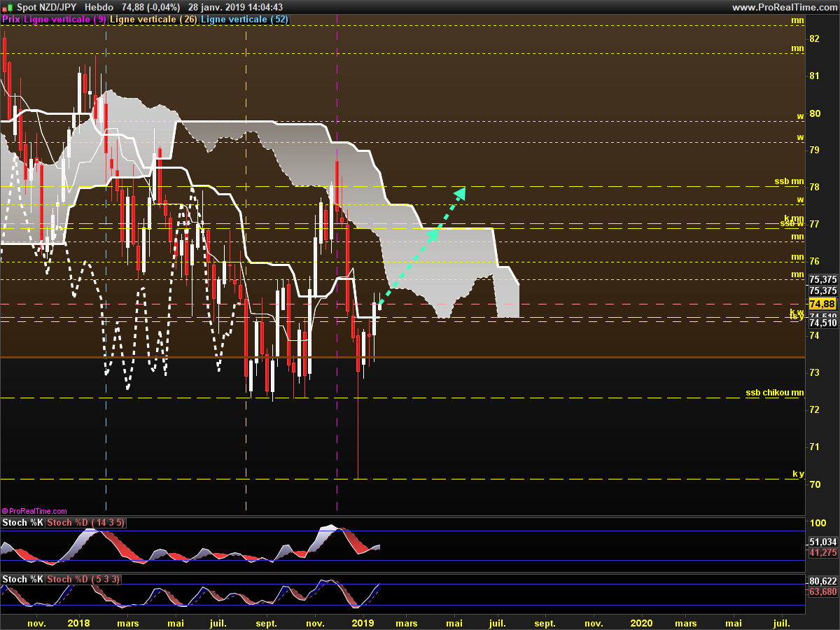Click price axis value 70

(x=815, y=484)
